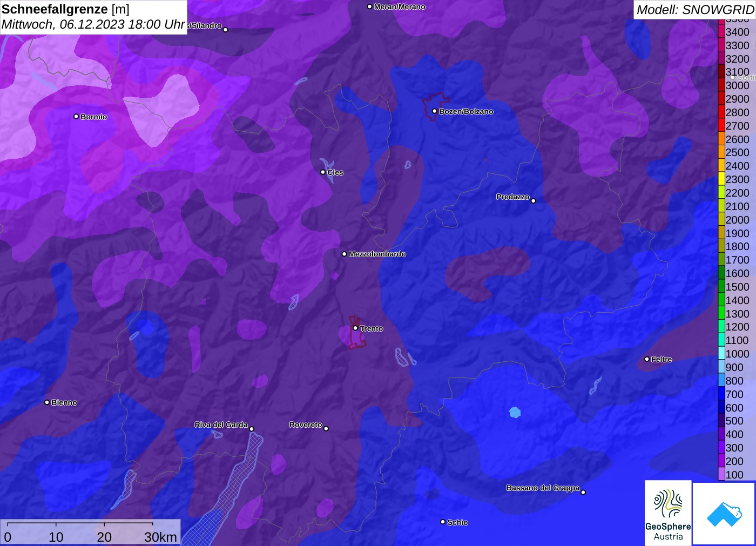This screenshot has height=546, width=756.
Task: Click the 100 m violet legend swatch
Action: [x=721, y=475]
